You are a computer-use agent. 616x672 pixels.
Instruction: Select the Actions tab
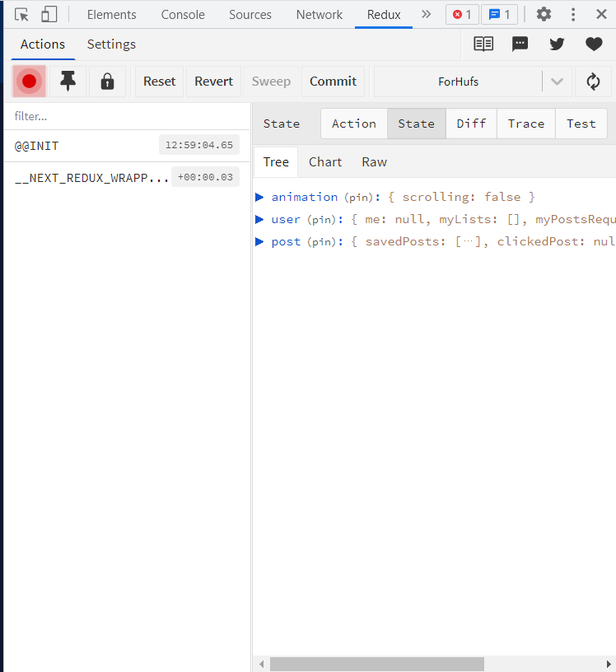tap(43, 44)
